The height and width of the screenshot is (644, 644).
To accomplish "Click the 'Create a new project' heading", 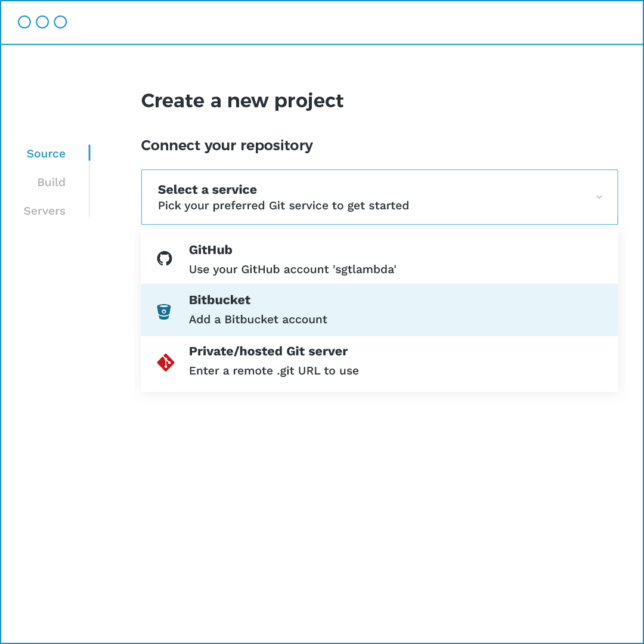I will click(242, 101).
